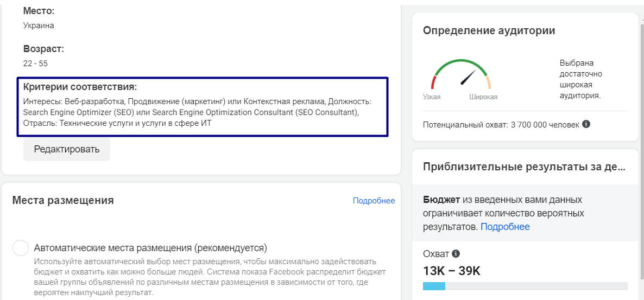Click the Критерии соответствия targeting text box
Viewport: 644px width, 300px height.
click(x=203, y=106)
